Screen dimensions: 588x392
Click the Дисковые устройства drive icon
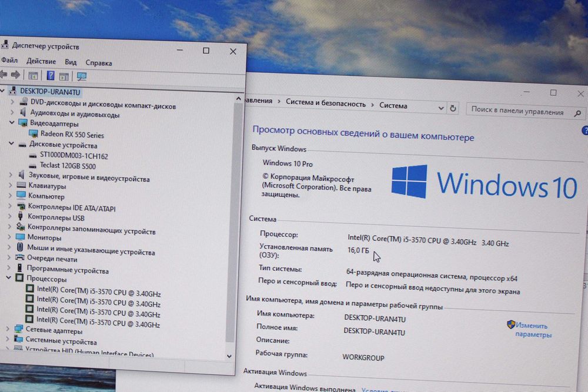click(x=22, y=145)
